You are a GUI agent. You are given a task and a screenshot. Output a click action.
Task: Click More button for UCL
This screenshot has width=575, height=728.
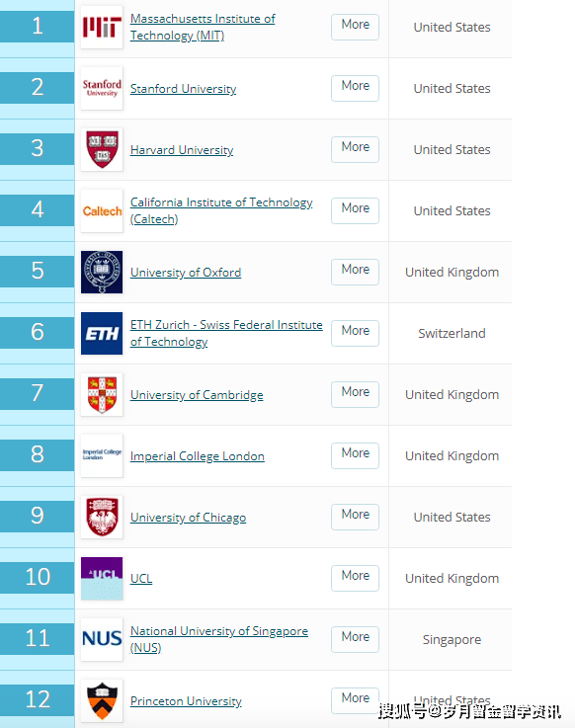point(355,578)
